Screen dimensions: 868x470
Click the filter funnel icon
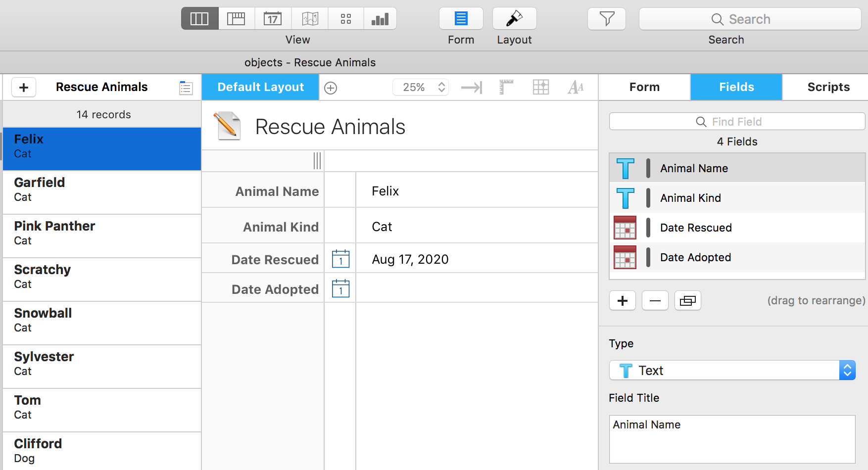tap(606, 19)
